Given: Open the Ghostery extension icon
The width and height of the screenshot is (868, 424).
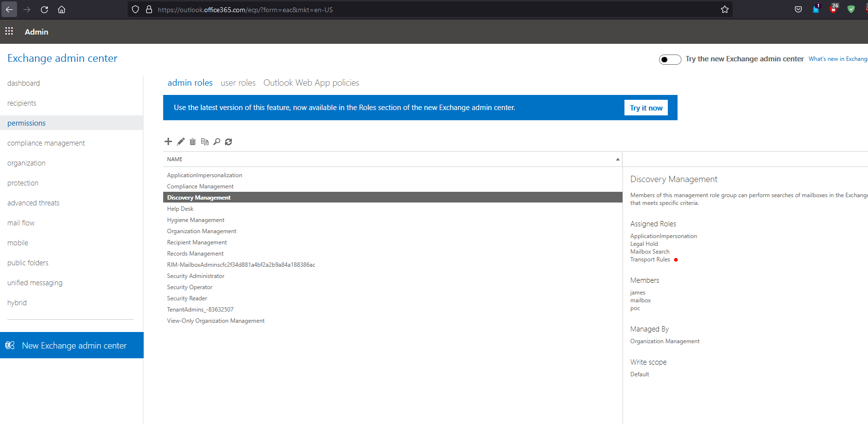Looking at the screenshot, I should pos(816,9).
